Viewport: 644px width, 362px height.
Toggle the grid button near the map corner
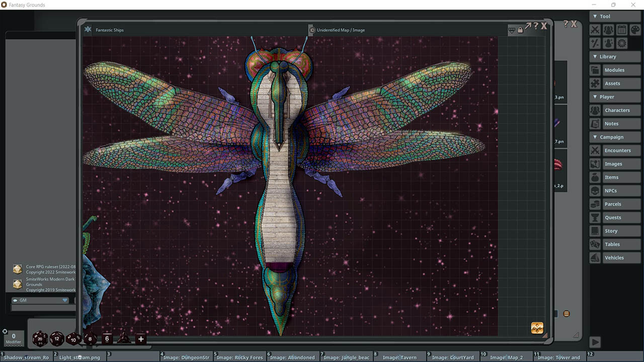coord(567,313)
